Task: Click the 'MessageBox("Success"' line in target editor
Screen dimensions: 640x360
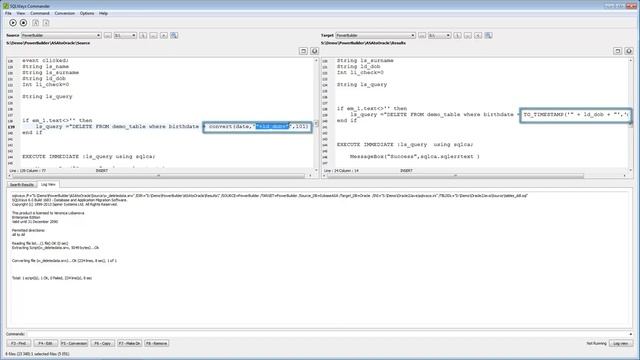Action: click(415, 157)
